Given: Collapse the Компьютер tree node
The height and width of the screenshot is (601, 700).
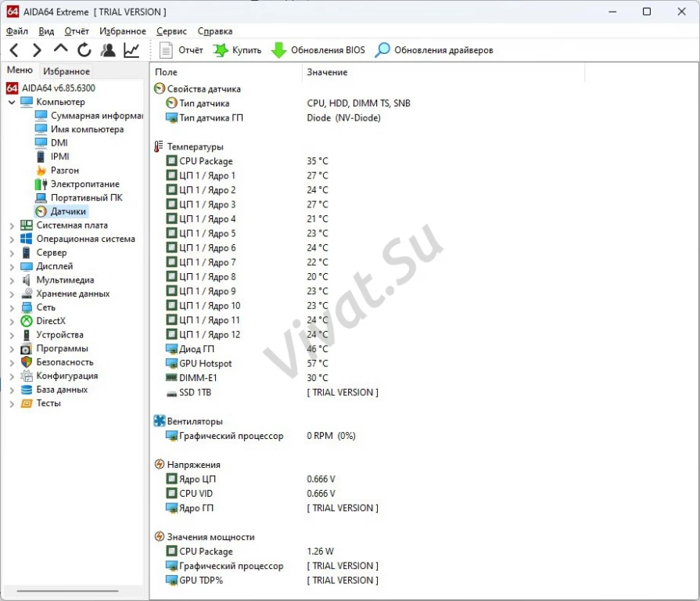Looking at the screenshot, I should 12,103.
